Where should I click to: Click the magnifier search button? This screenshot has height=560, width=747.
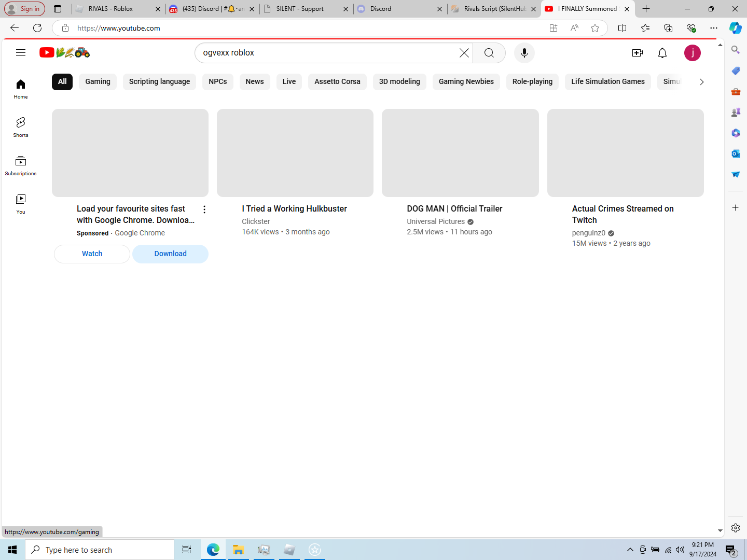489,53
